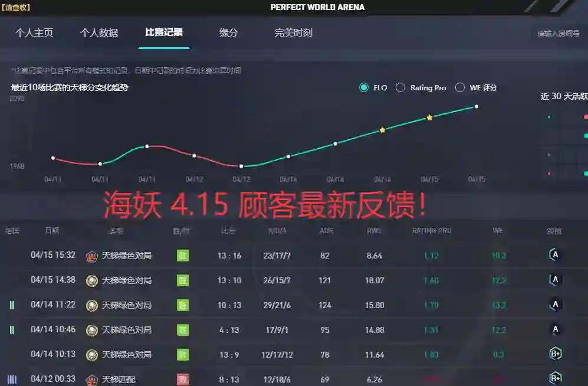Select the WE 评分 radio button
This screenshot has height=386, width=588.
460,87
